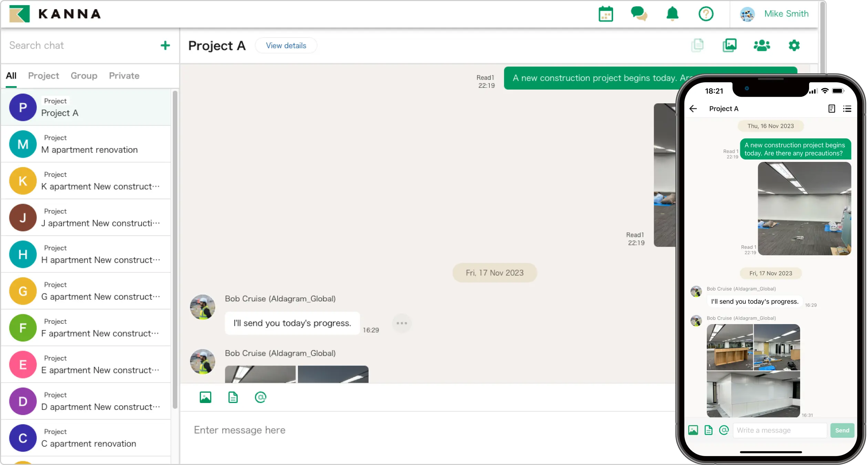Mention someone using the @ icon
This screenshot has height=465, width=868.
pos(260,397)
